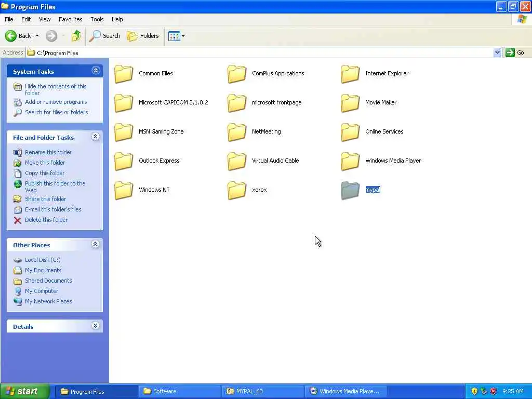This screenshot has height=399, width=532.
Task: Open the File menu
Action: point(9,19)
